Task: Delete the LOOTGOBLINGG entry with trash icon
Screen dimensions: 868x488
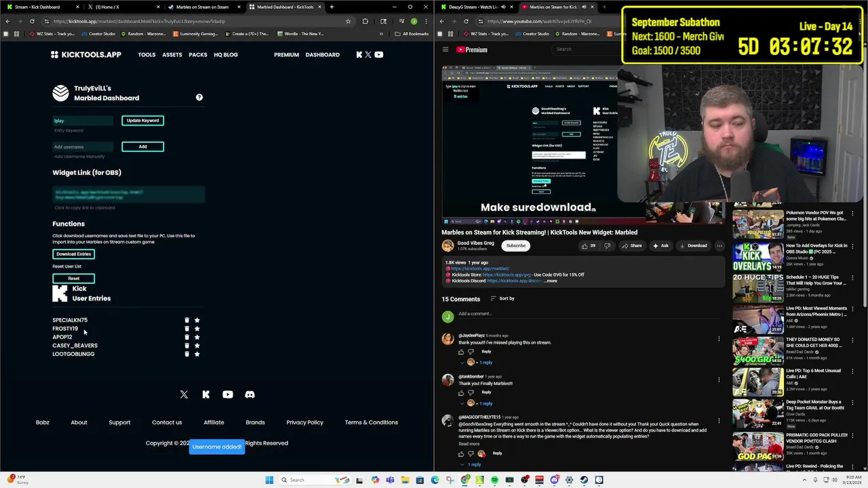Action: tap(187, 354)
